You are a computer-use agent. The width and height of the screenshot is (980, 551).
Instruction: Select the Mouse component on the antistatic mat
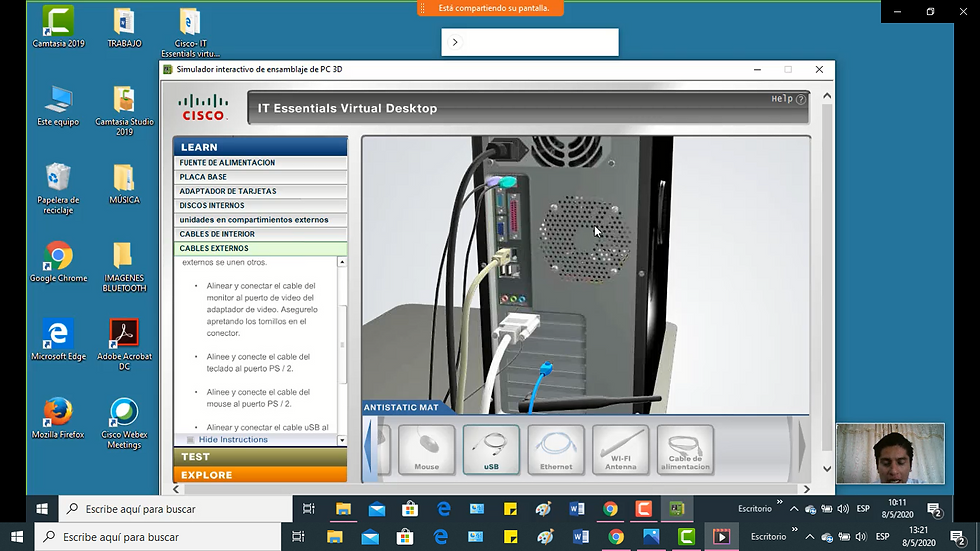point(427,449)
